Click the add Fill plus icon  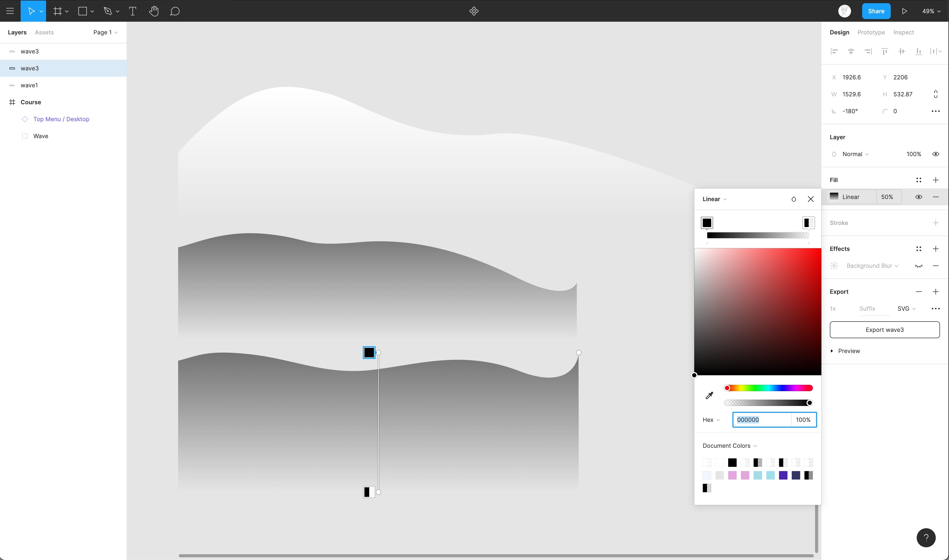[935, 180]
